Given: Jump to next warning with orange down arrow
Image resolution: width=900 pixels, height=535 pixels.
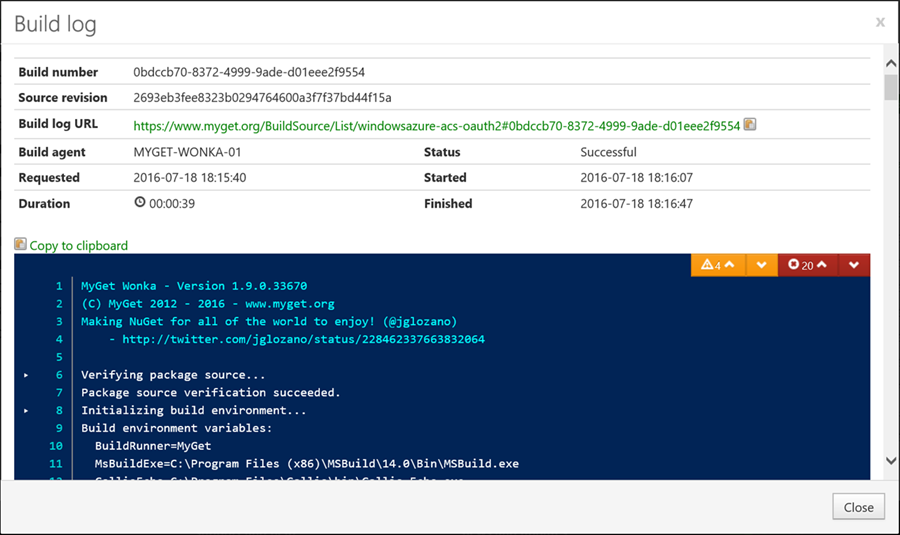Looking at the screenshot, I should [762, 265].
